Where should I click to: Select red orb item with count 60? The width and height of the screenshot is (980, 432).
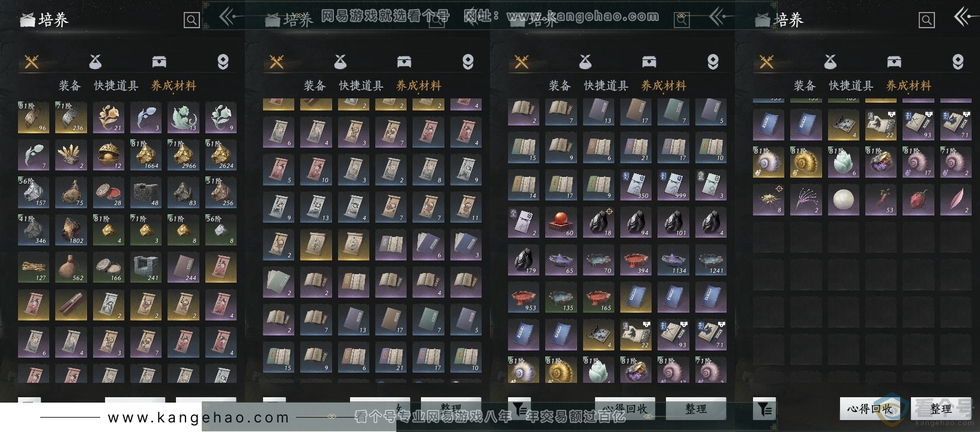pos(561,222)
